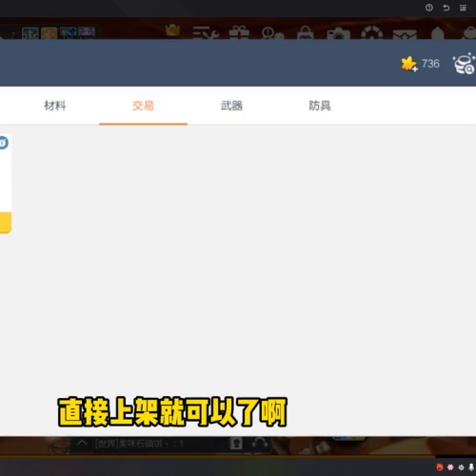The width and height of the screenshot is (476, 476).
Task: Toggle the microphone icon in bottom-right corner
Action: (471, 467)
